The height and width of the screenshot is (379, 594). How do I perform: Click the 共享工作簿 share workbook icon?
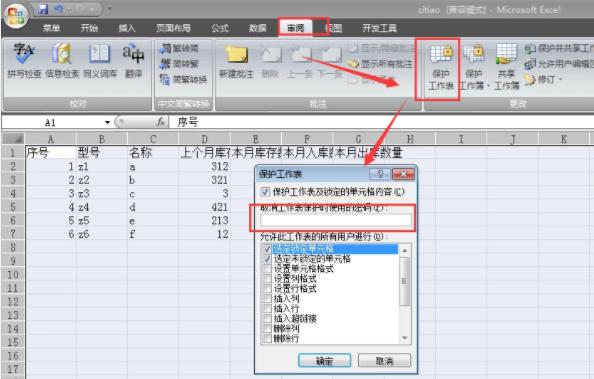tap(506, 67)
